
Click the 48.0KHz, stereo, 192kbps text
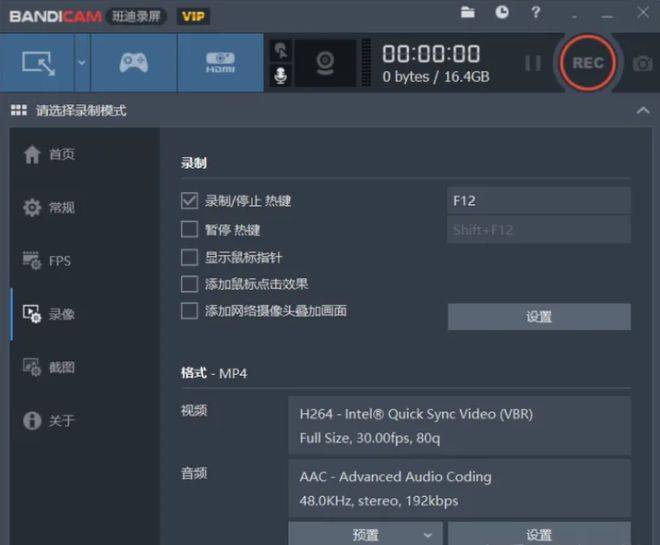click(x=379, y=501)
